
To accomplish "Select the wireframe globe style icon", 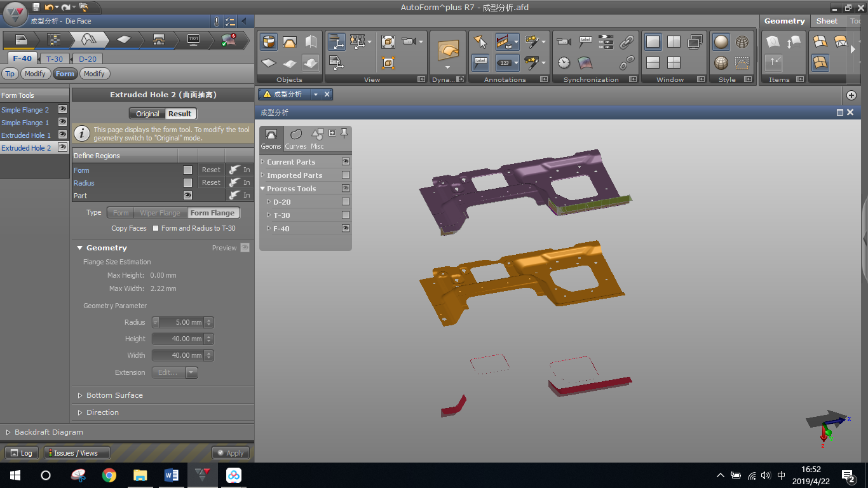I will [742, 43].
